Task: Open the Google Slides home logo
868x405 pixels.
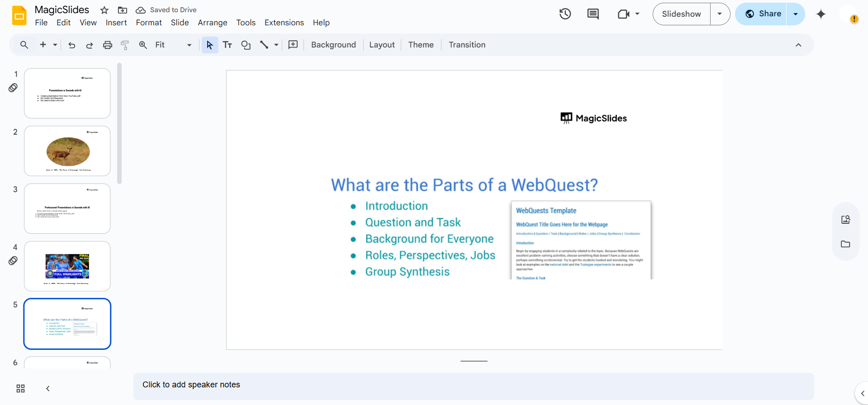Action: pyautogui.click(x=19, y=16)
